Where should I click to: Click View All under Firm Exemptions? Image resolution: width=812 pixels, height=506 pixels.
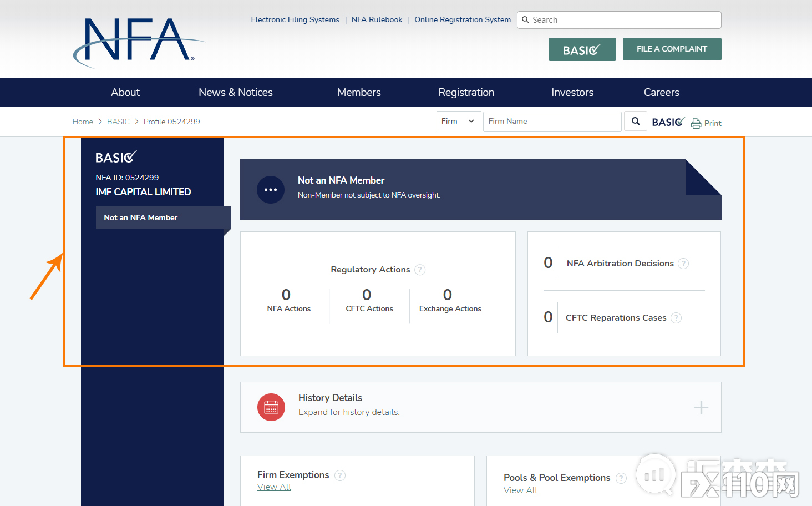point(274,487)
